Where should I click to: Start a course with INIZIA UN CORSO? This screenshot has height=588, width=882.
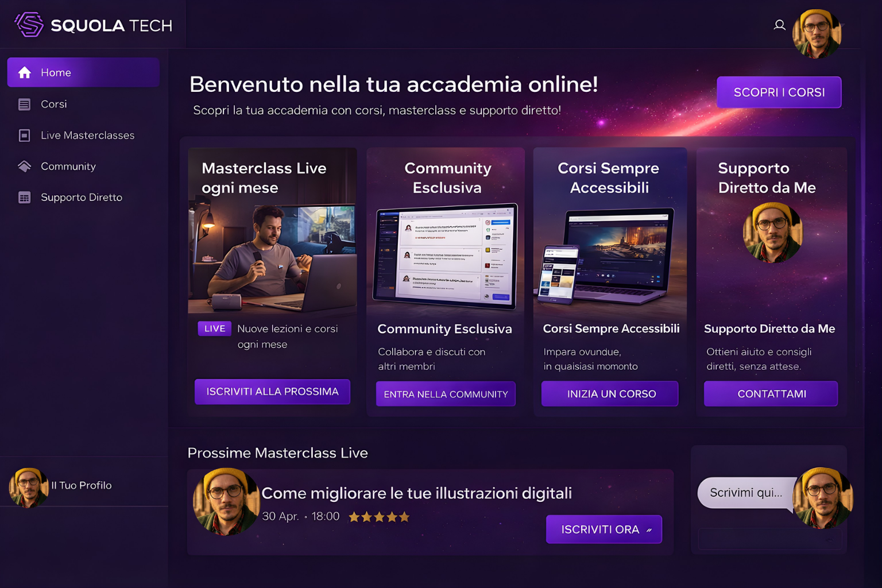pyautogui.click(x=610, y=394)
